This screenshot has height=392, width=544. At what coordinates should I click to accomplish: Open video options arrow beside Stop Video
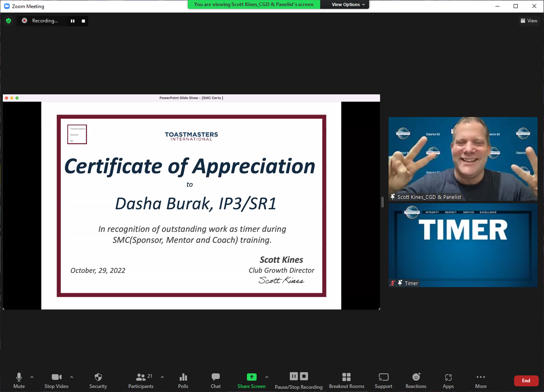(x=72, y=377)
